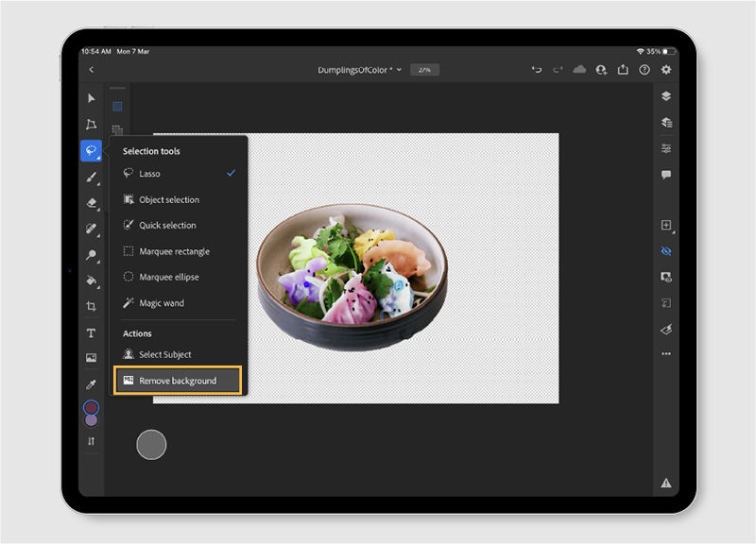Select the Transform tool
Viewport: 756px width, 544px height.
91,125
